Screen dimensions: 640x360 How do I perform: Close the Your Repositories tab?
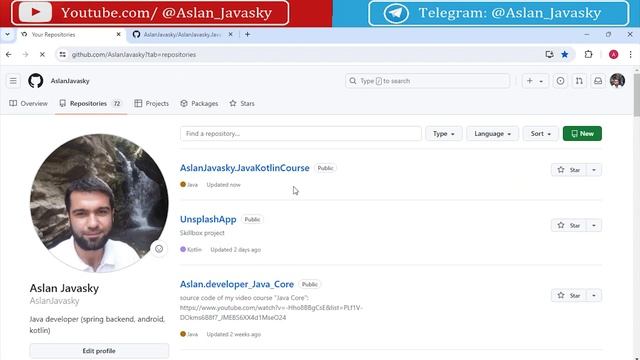pyautogui.click(x=118, y=35)
